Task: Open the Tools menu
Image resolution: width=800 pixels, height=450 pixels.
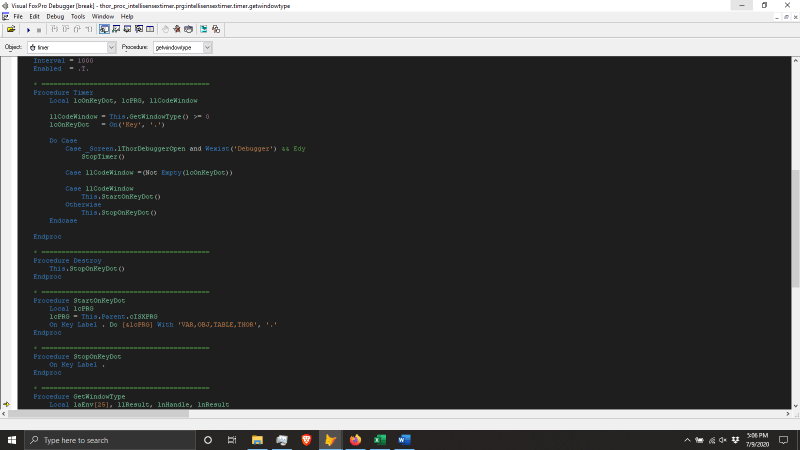Action: pyautogui.click(x=78, y=16)
